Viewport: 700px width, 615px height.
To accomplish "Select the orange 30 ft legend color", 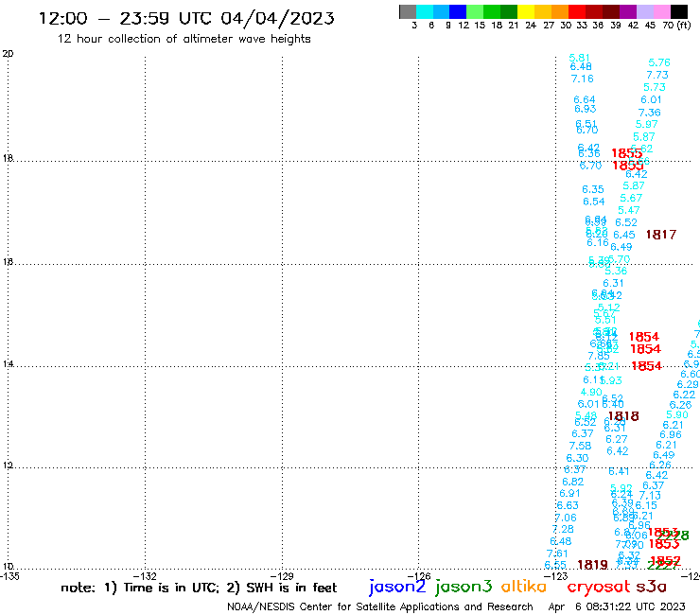I will coord(560,11).
